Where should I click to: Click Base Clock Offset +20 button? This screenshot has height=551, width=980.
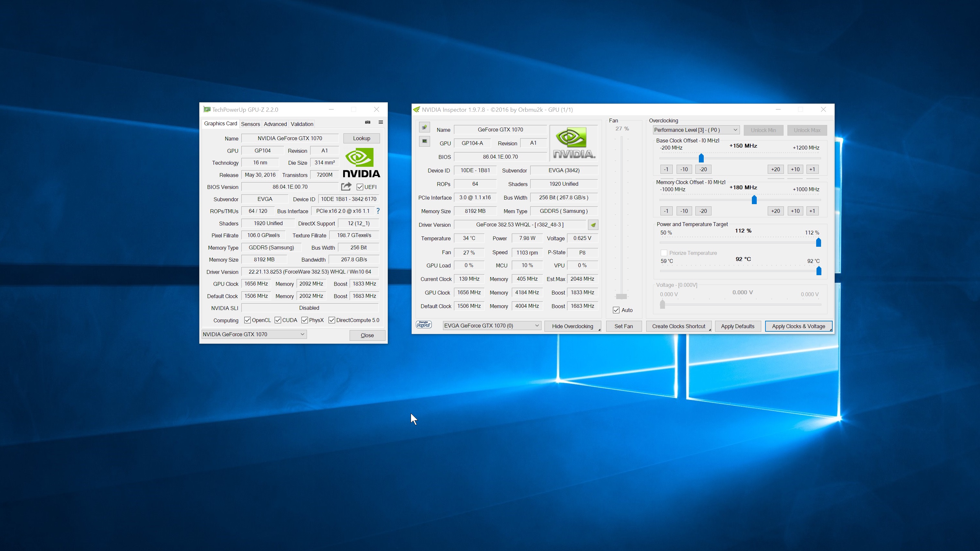[775, 169]
